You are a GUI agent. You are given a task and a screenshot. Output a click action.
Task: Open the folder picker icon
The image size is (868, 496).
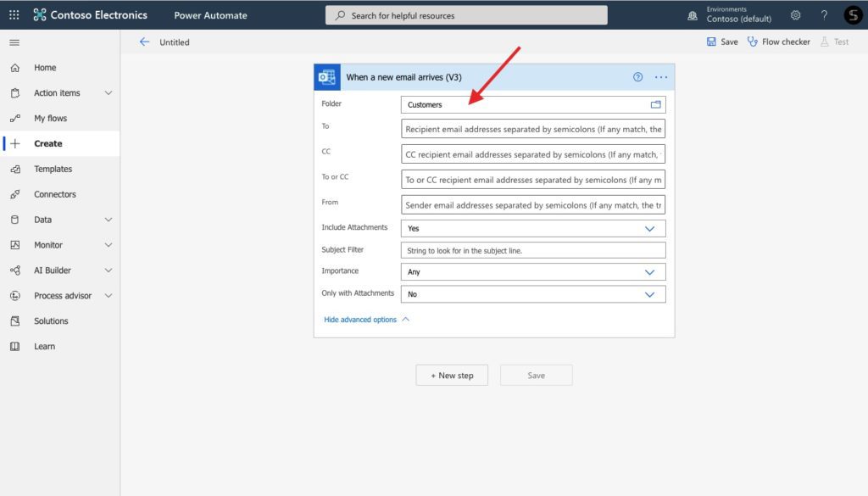[x=656, y=104]
